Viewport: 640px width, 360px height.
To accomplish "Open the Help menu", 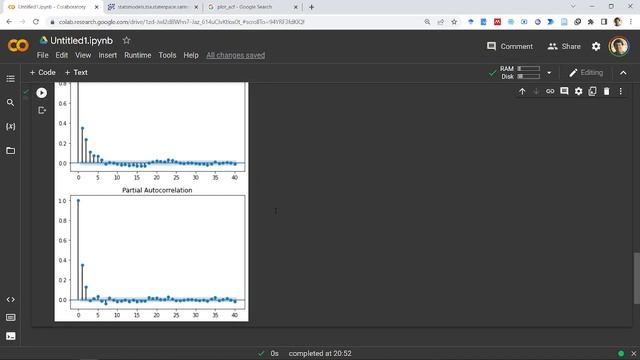I will [x=191, y=55].
